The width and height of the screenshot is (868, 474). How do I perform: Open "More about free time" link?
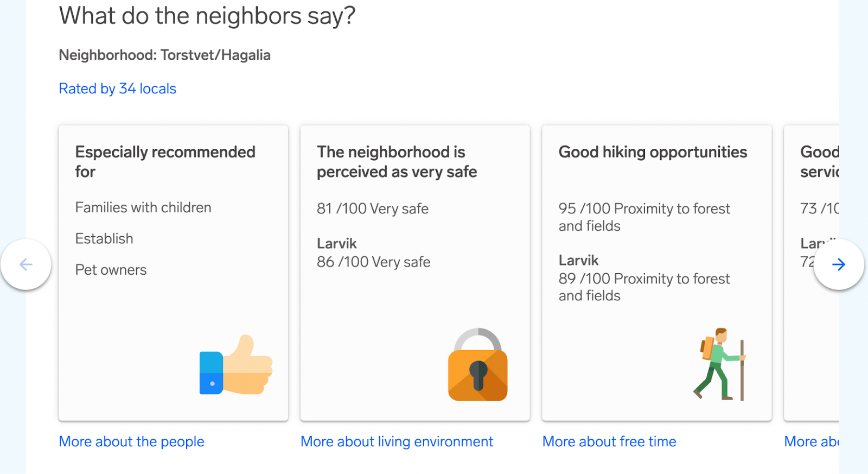click(609, 441)
